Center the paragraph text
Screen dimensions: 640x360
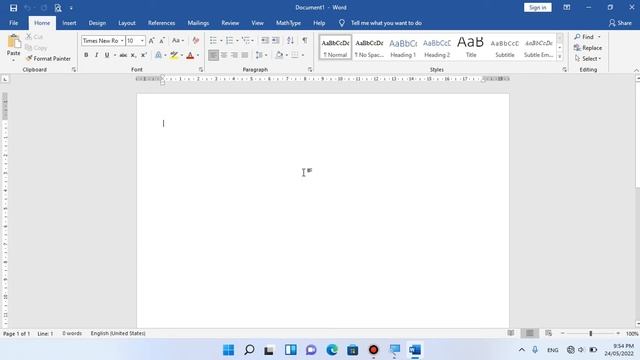(224, 55)
